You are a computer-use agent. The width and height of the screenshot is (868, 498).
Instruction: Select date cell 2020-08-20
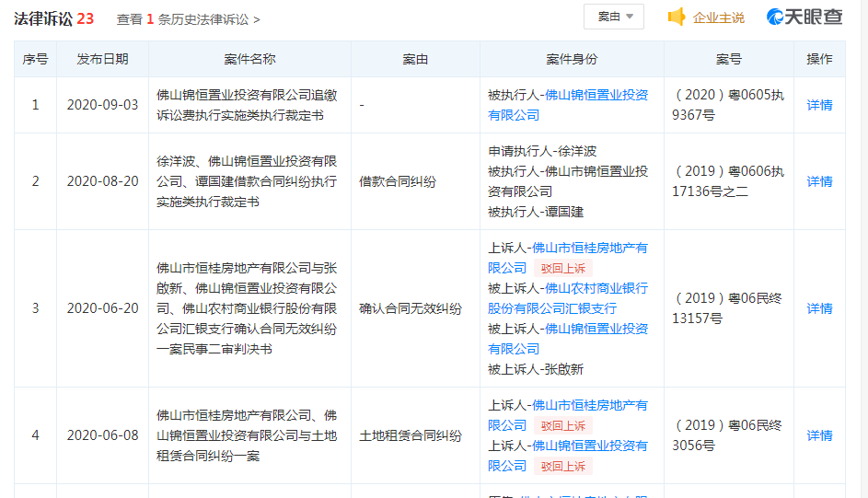pyautogui.click(x=102, y=181)
